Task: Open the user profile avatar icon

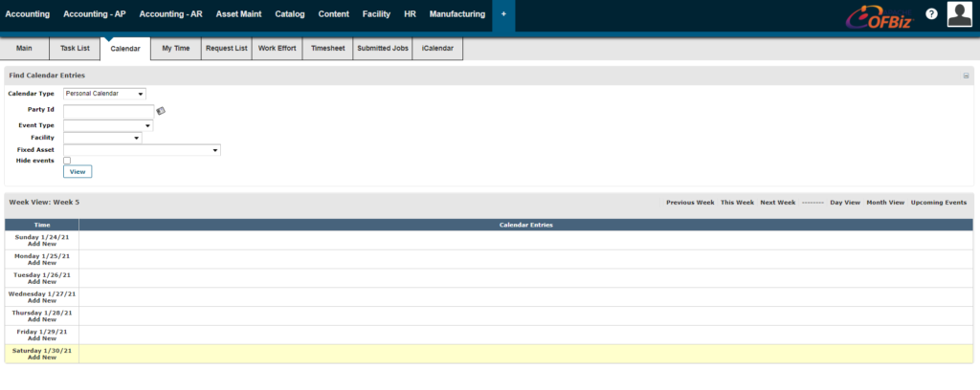Action: pyautogui.click(x=962, y=14)
